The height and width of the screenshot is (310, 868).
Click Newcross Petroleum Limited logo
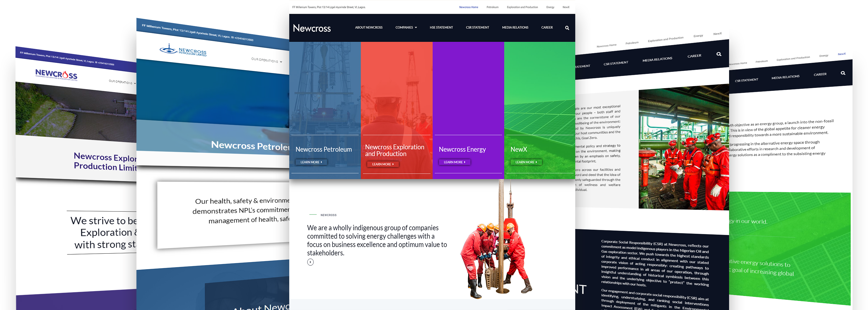(183, 50)
